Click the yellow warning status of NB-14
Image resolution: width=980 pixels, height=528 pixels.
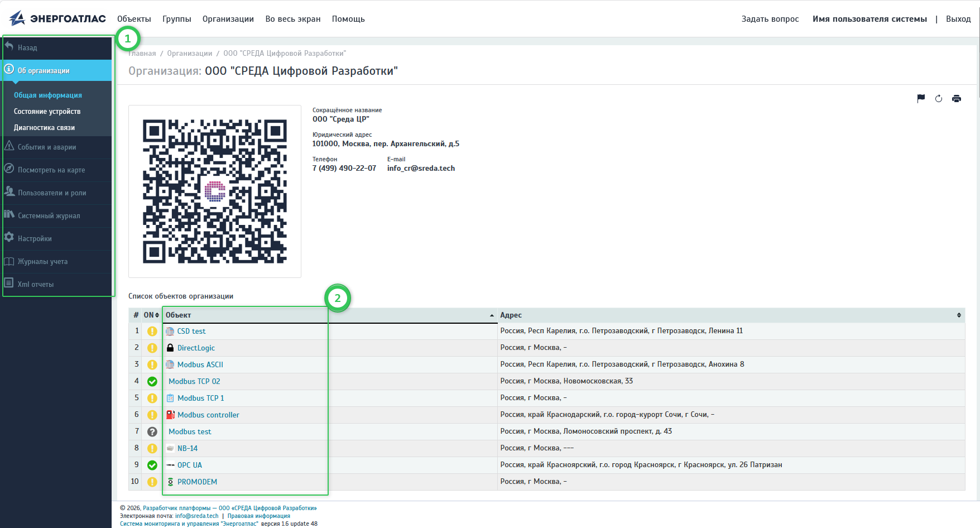(152, 448)
